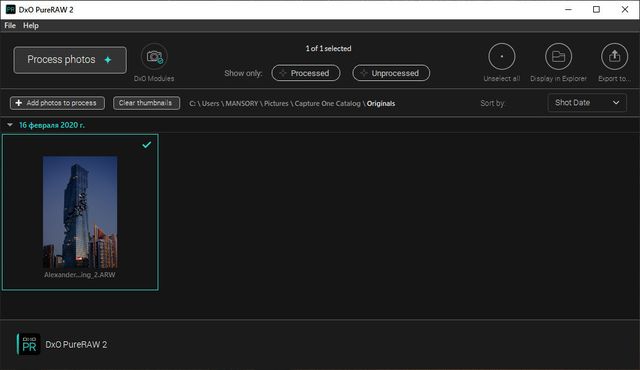The width and height of the screenshot is (640, 370).
Task: Close the DxO PureRAW 2 window
Action: pos(624,9)
